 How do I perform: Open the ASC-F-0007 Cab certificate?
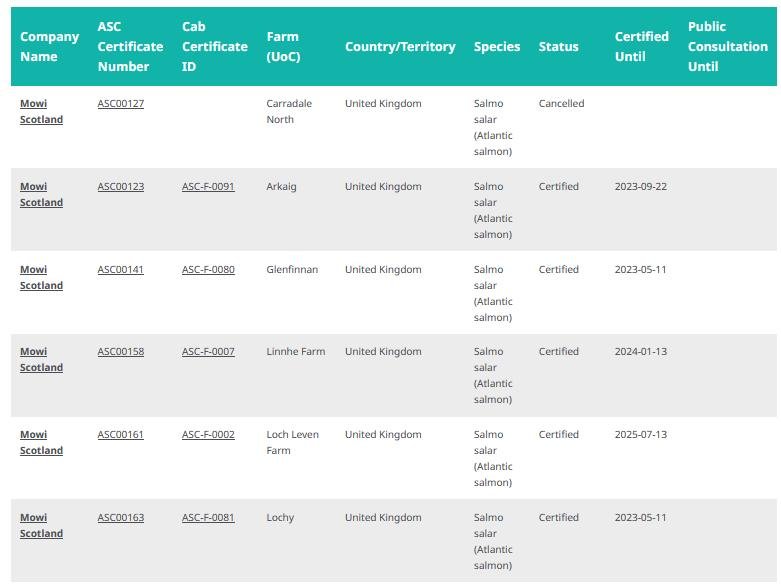pos(208,352)
